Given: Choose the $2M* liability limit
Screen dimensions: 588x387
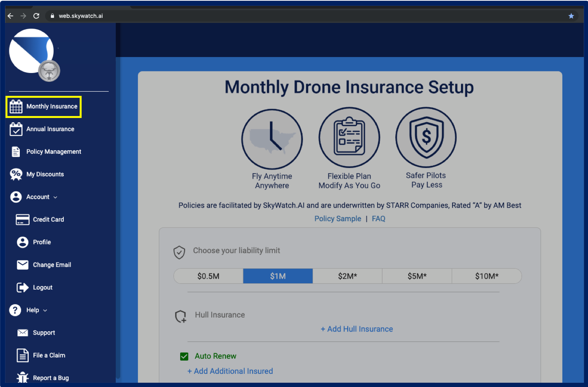Looking at the screenshot, I should 348,276.
